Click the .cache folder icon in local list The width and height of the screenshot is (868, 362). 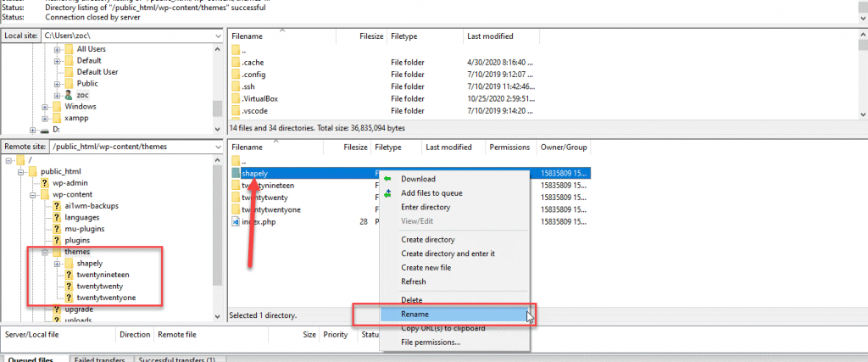pyautogui.click(x=236, y=62)
